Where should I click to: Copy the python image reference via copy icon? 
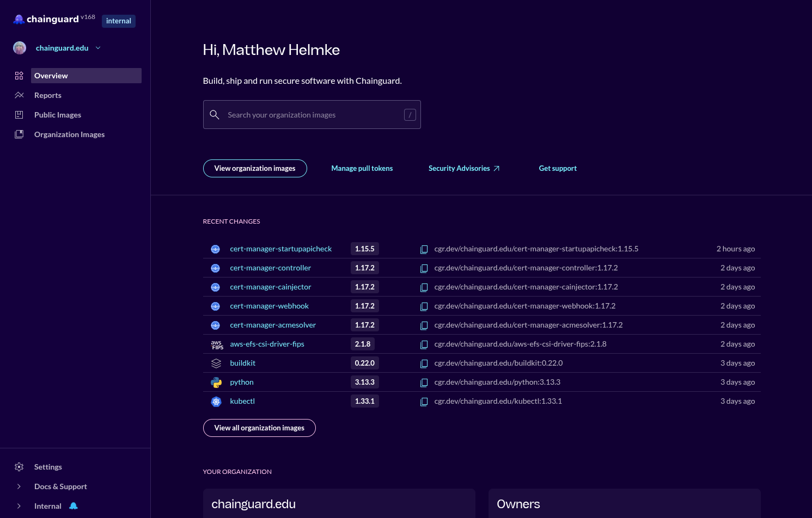click(424, 383)
